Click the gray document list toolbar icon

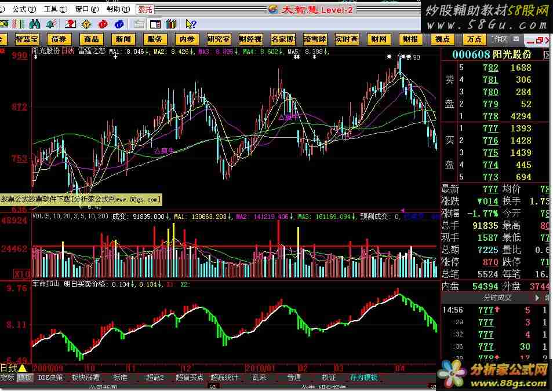139,24
